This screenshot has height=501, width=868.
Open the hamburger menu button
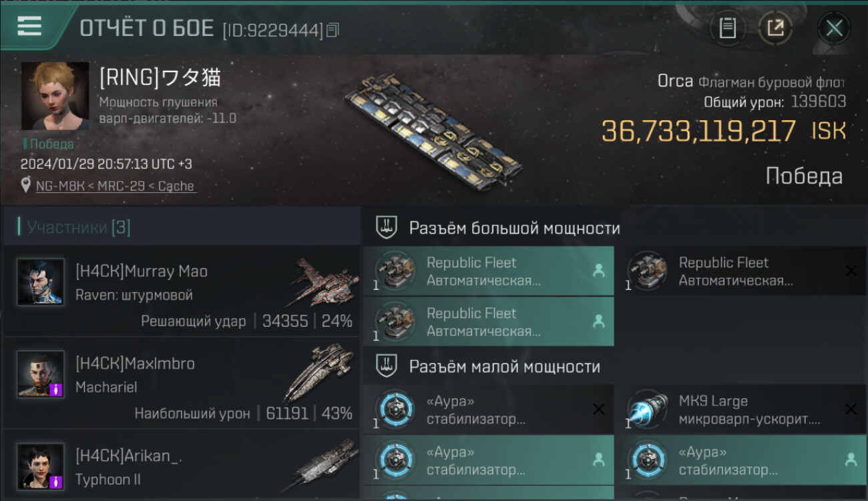(29, 25)
